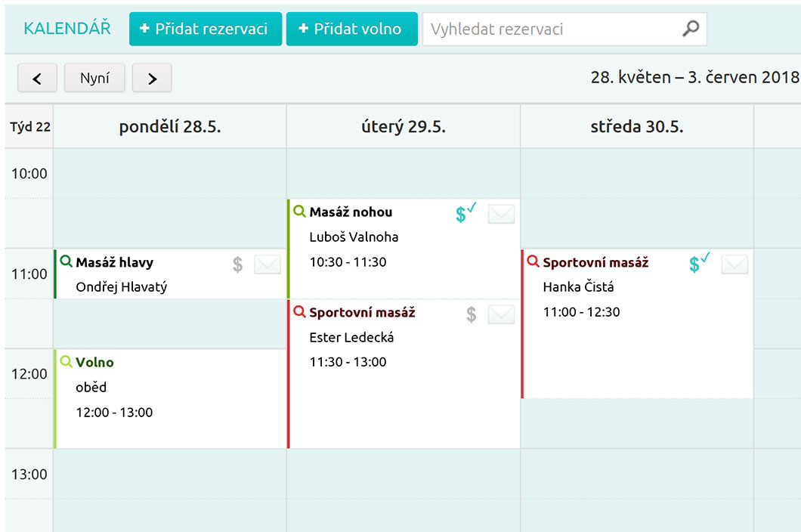
Task: Select the úterý 29.5. column header
Action: click(x=403, y=126)
